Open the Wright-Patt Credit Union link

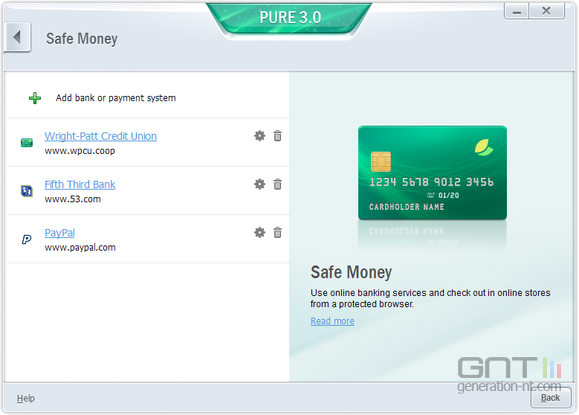pos(100,136)
